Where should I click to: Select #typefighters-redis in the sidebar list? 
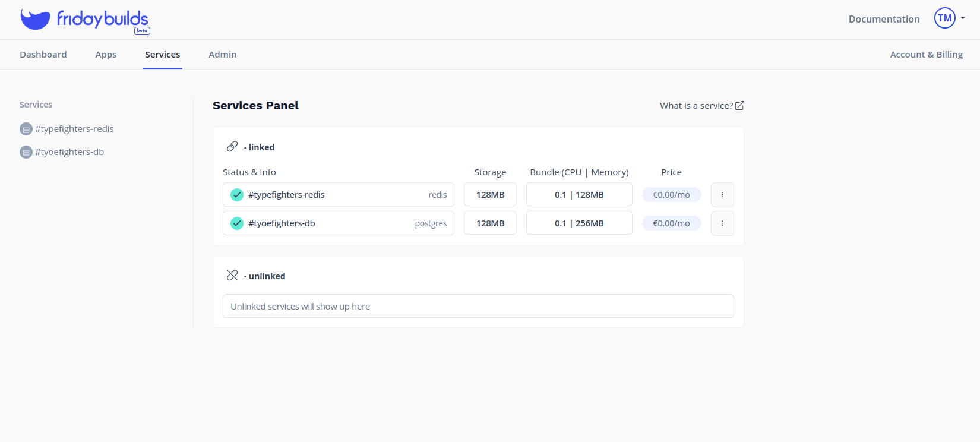click(x=74, y=129)
